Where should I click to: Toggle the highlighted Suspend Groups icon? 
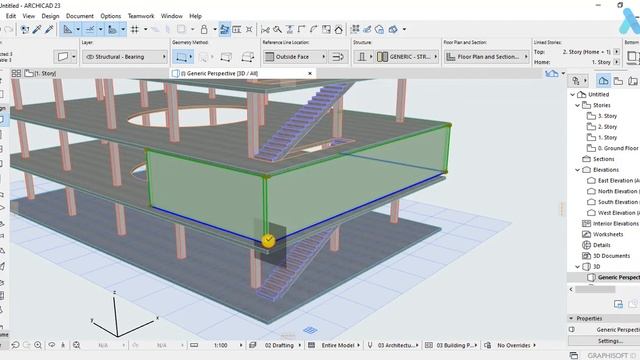click(224, 29)
